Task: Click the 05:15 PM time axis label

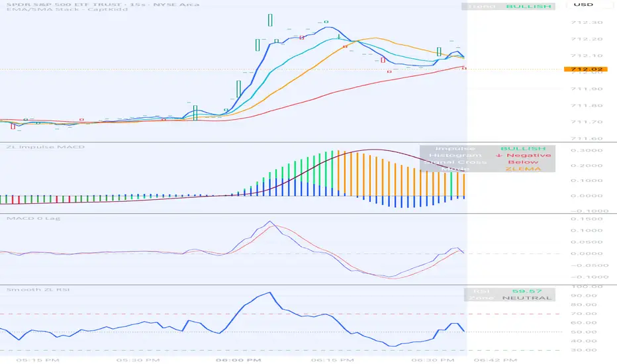Action: click(x=38, y=360)
